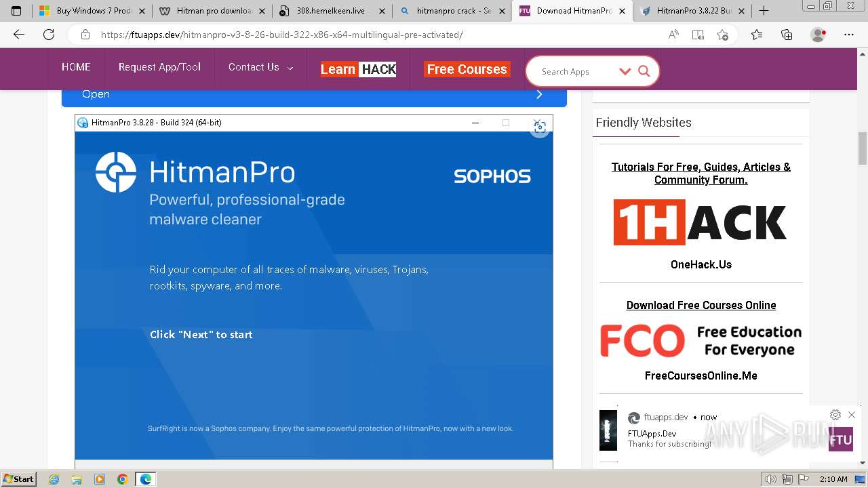The height and width of the screenshot is (488, 868).
Task: Click the HitmanPro screenshot image
Action: pos(314,291)
